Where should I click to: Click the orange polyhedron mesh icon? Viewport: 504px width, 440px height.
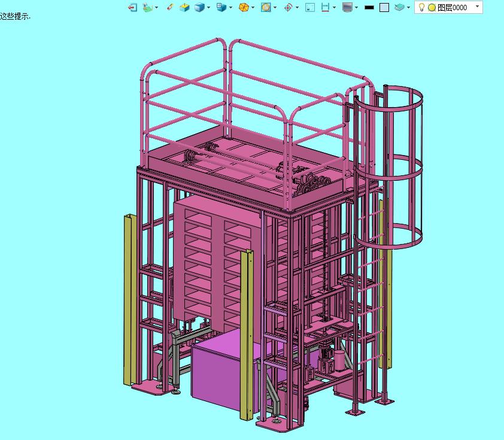click(244, 7)
